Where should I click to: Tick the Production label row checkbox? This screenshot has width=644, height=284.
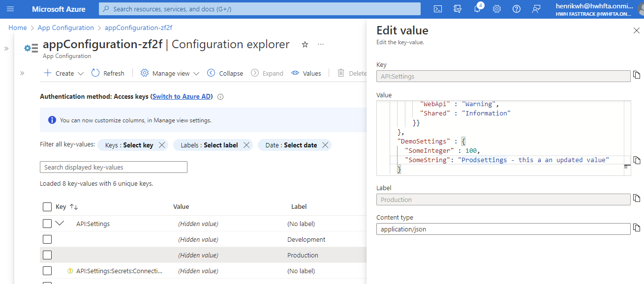point(47,255)
